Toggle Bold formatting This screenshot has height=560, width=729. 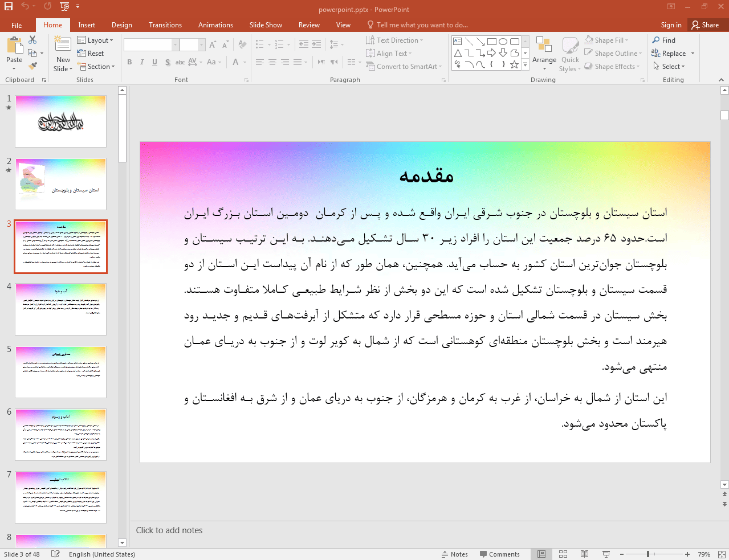pyautogui.click(x=130, y=62)
